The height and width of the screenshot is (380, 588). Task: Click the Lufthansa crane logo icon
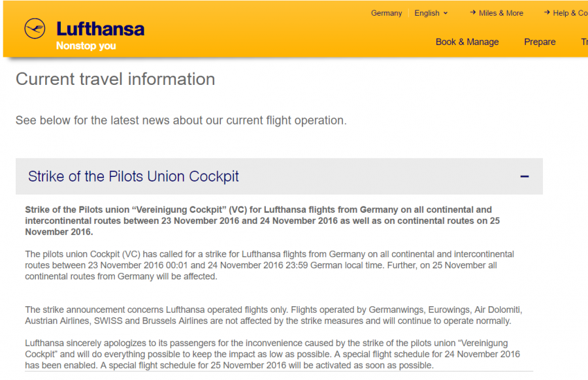tap(35, 29)
